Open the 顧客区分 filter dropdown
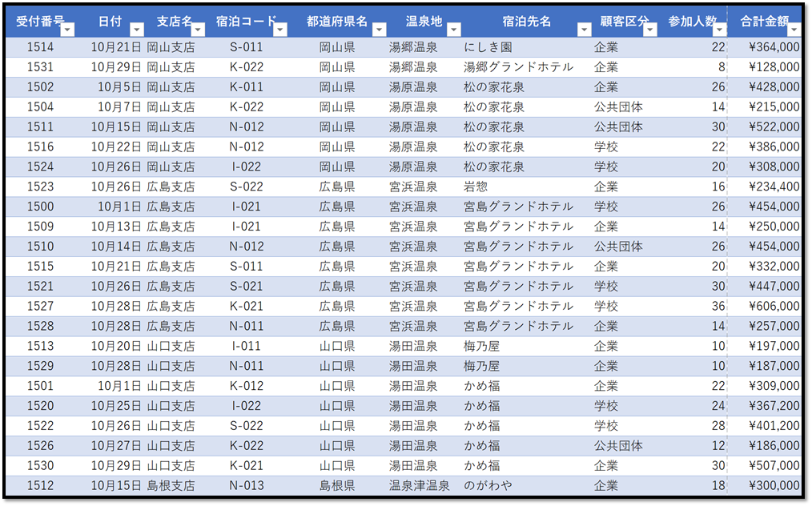This screenshot has height=506, width=812. (648, 30)
